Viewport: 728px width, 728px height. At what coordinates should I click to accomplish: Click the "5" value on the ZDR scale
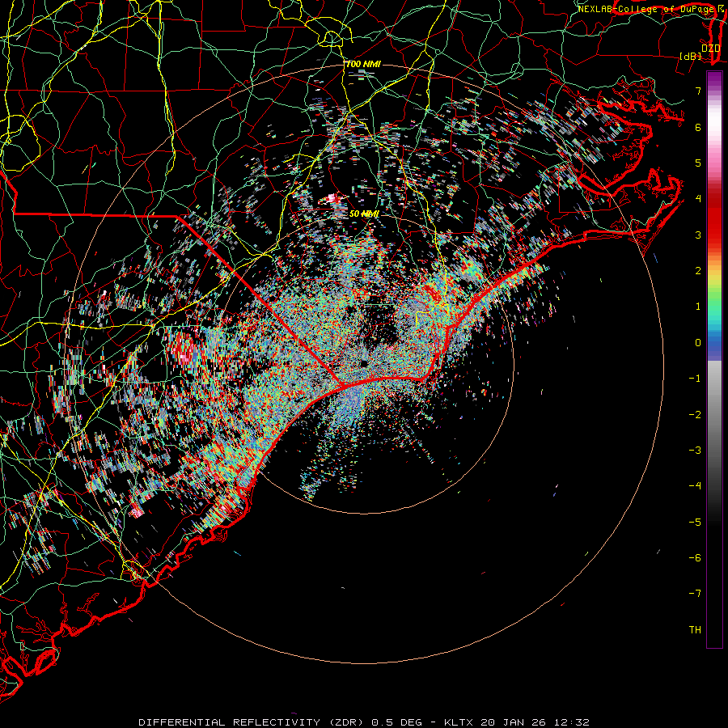698,163
